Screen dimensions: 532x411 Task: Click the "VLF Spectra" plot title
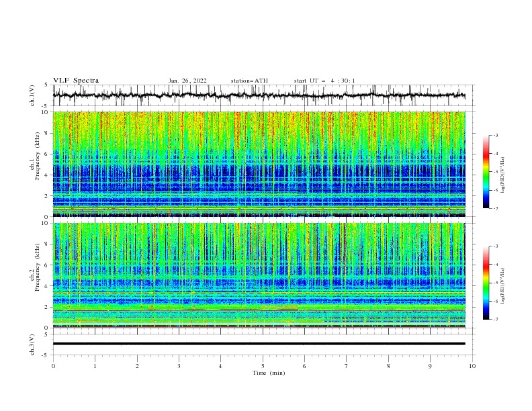(x=76, y=81)
